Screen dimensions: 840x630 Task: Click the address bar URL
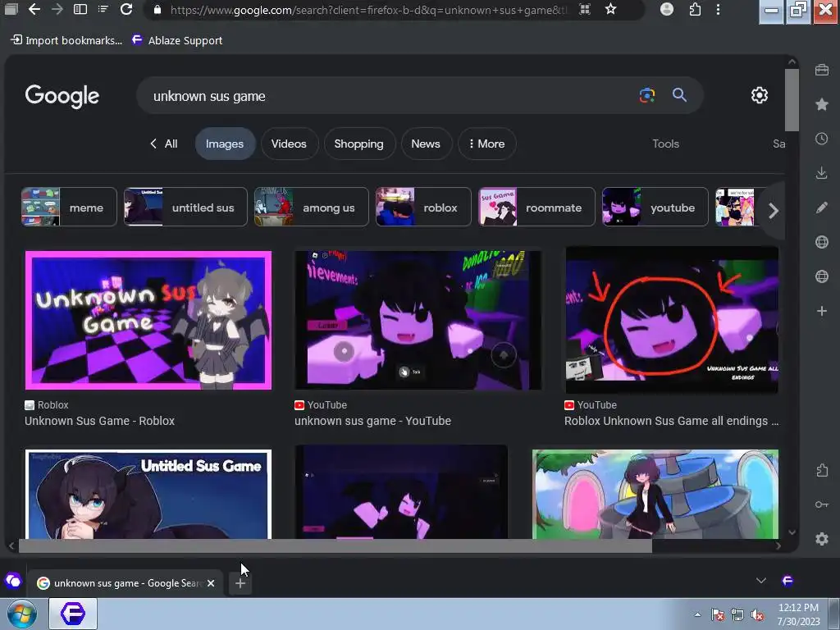coord(368,10)
